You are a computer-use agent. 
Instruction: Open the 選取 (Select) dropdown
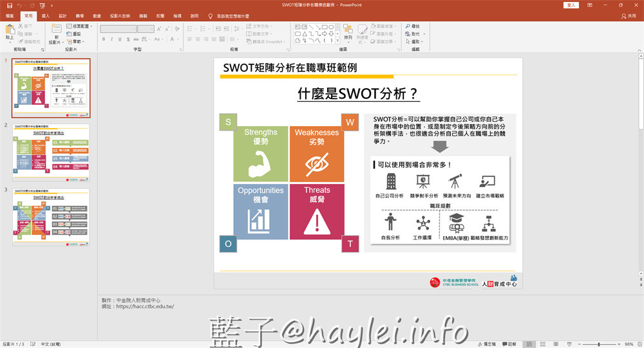[x=415, y=41]
